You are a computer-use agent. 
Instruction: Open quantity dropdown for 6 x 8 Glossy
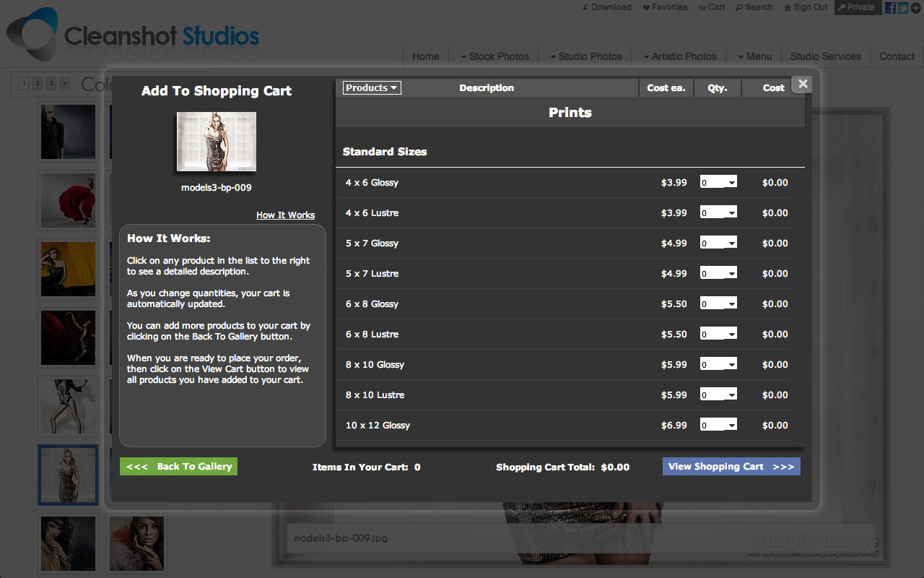[718, 304]
